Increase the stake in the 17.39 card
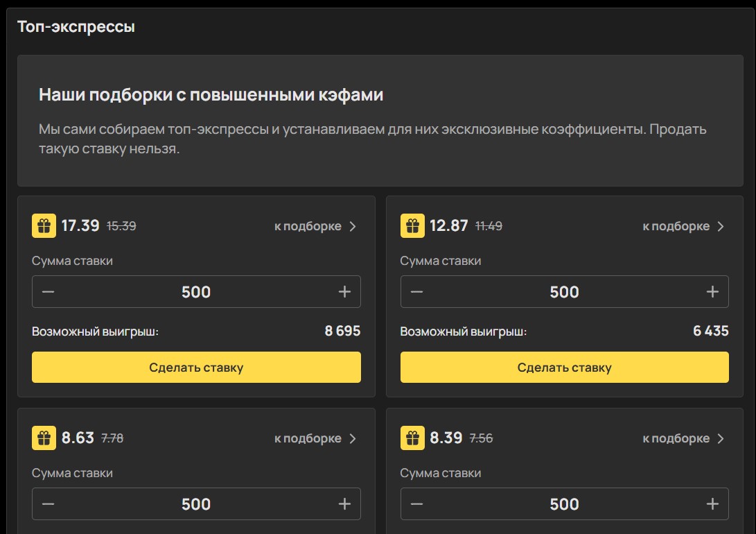Viewport: 756px width, 534px height. [344, 292]
